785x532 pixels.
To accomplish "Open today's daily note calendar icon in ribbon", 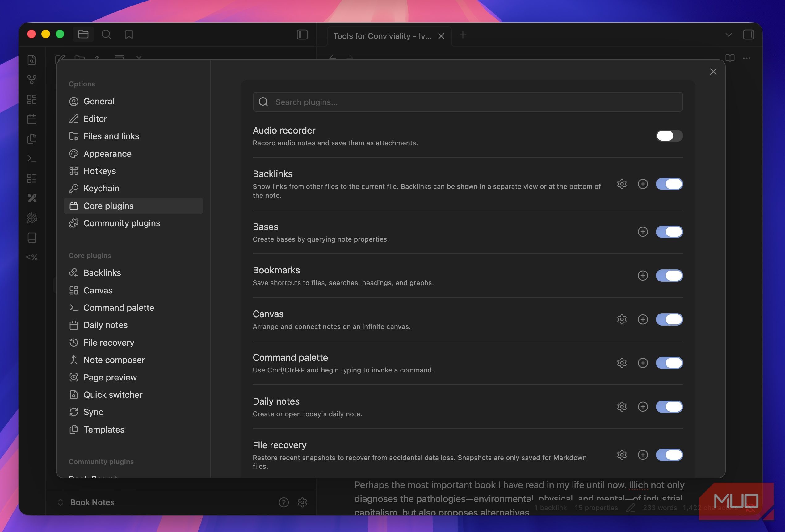I will pos(32,119).
